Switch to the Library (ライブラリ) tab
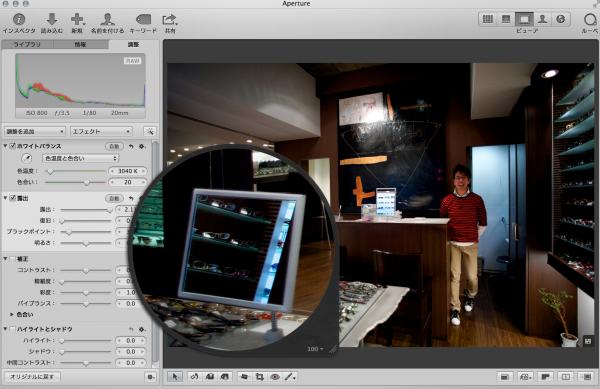This screenshot has width=600, height=389. tap(27, 44)
